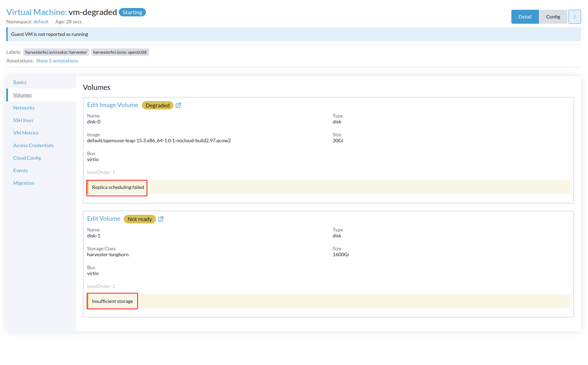Image resolution: width=588 pixels, height=365 pixels.
Task: Click the disk-0 name value
Action: point(94,122)
